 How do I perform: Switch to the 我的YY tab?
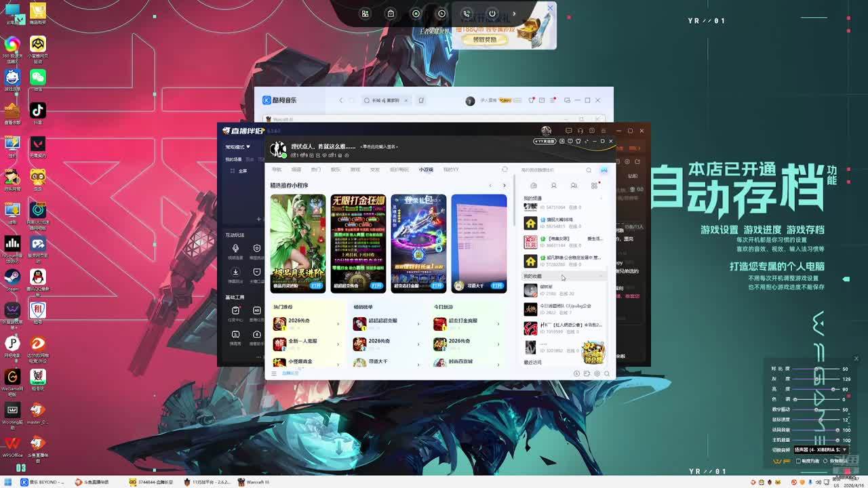coord(451,169)
